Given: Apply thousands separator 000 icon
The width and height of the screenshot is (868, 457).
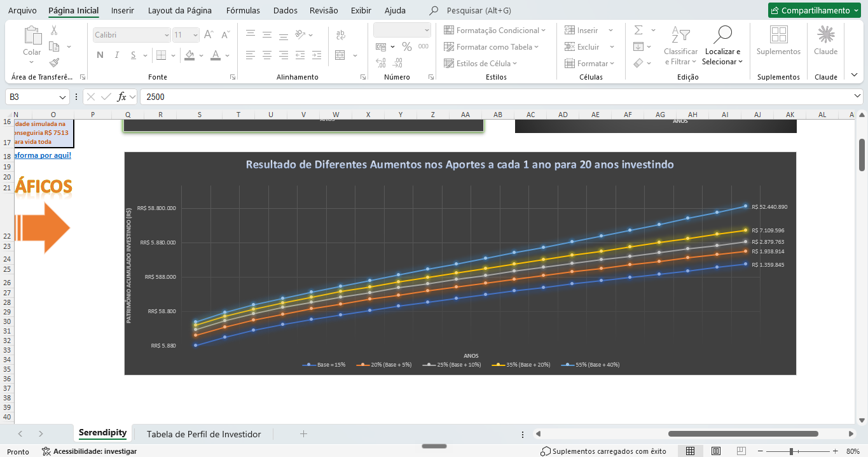Looking at the screenshot, I should (x=424, y=46).
